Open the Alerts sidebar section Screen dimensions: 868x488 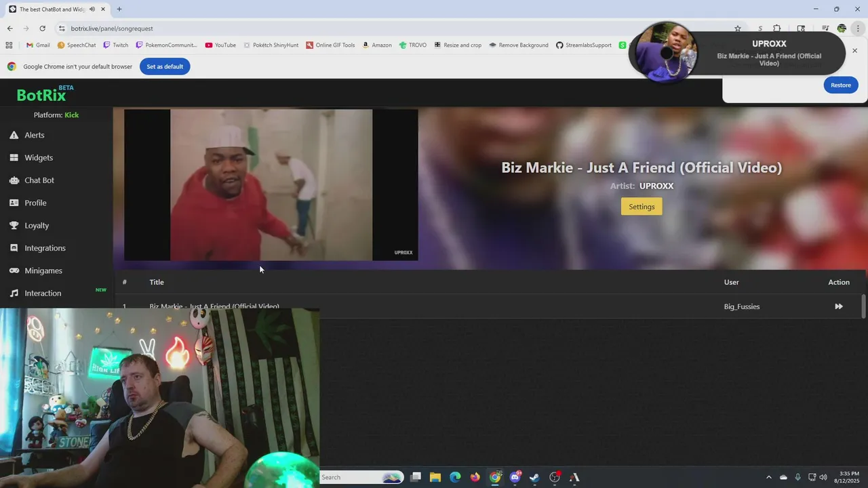[34, 135]
